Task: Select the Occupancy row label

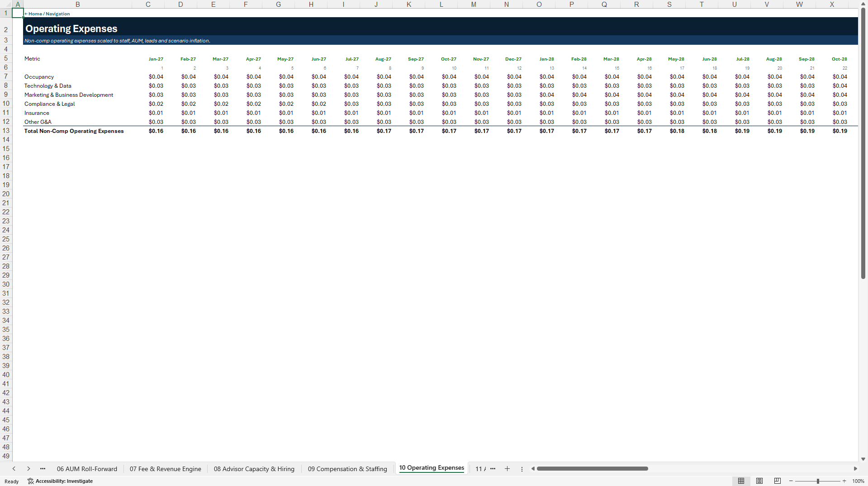Action: click(x=39, y=77)
